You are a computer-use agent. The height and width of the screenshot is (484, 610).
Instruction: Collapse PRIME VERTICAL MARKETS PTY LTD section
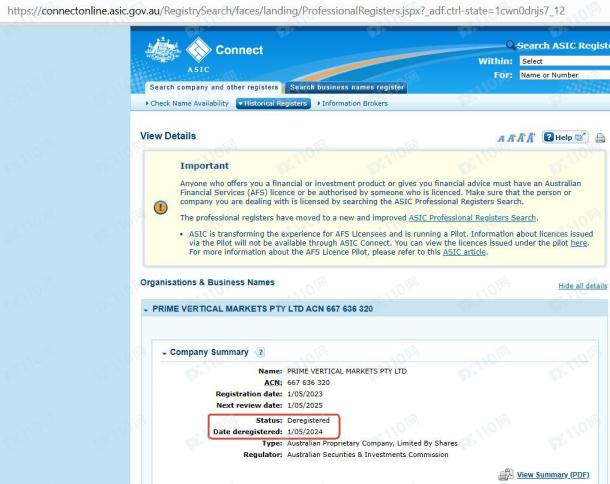click(146, 310)
